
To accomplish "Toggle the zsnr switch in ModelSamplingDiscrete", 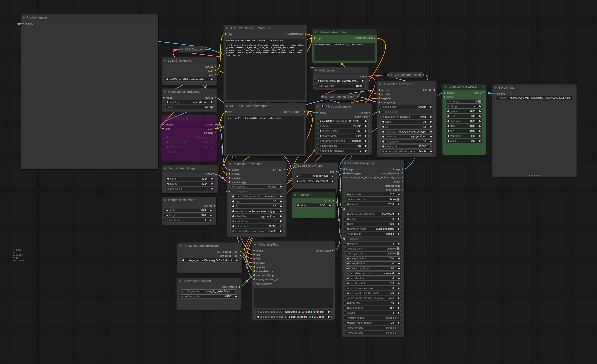I will (211, 107).
